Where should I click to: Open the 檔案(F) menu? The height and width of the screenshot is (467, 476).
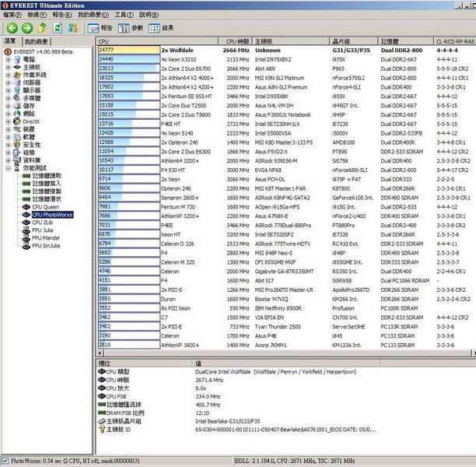[12, 15]
